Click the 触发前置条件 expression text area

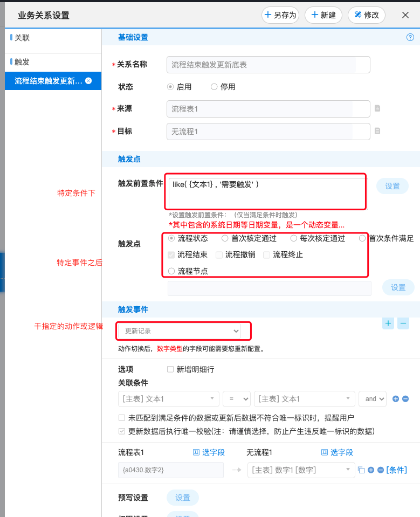(268, 194)
